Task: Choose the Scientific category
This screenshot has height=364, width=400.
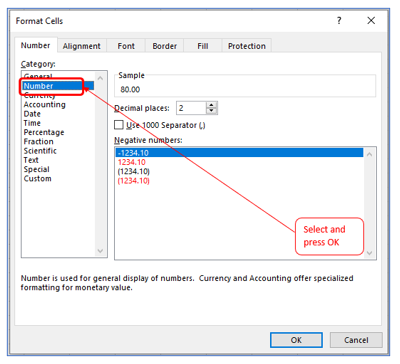Action: pyautogui.click(x=40, y=151)
